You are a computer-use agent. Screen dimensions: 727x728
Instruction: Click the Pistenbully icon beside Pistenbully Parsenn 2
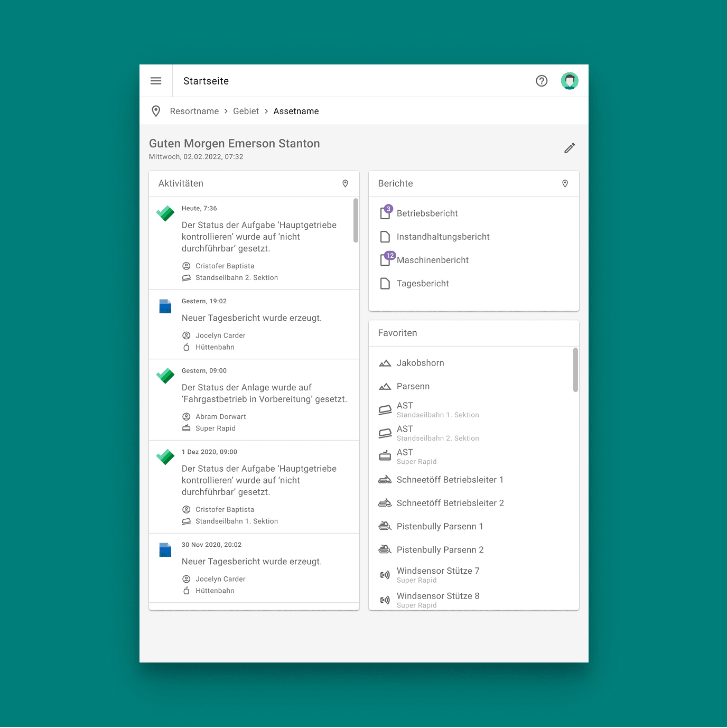[385, 549]
